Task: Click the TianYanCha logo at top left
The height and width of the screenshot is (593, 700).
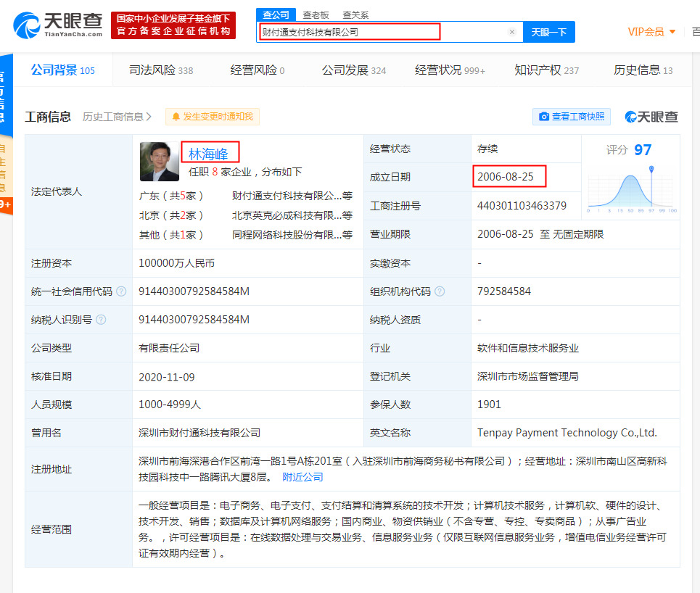Action: [57, 25]
